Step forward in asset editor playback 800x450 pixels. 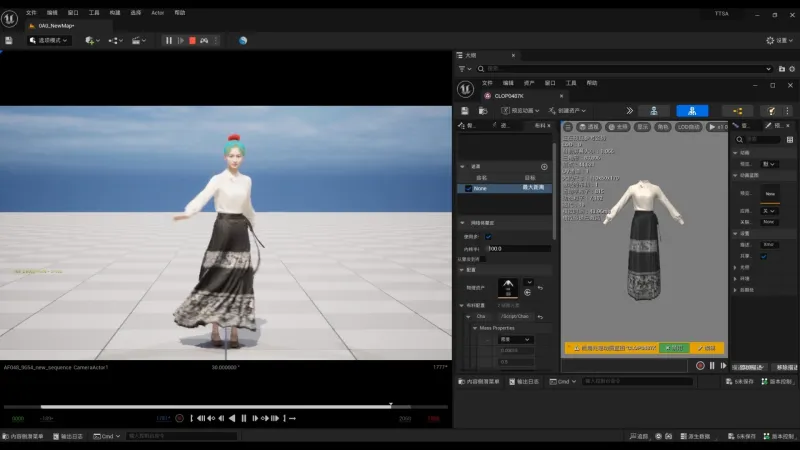point(723,365)
